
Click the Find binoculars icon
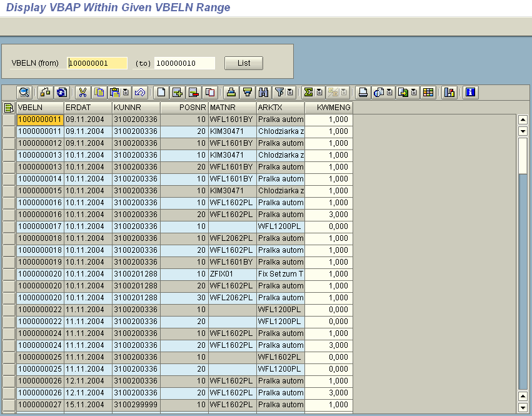click(263, 93)
